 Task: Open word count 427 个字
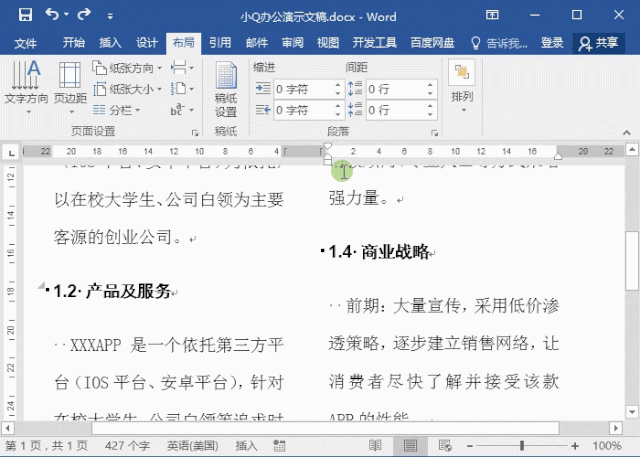click(127, 446)
